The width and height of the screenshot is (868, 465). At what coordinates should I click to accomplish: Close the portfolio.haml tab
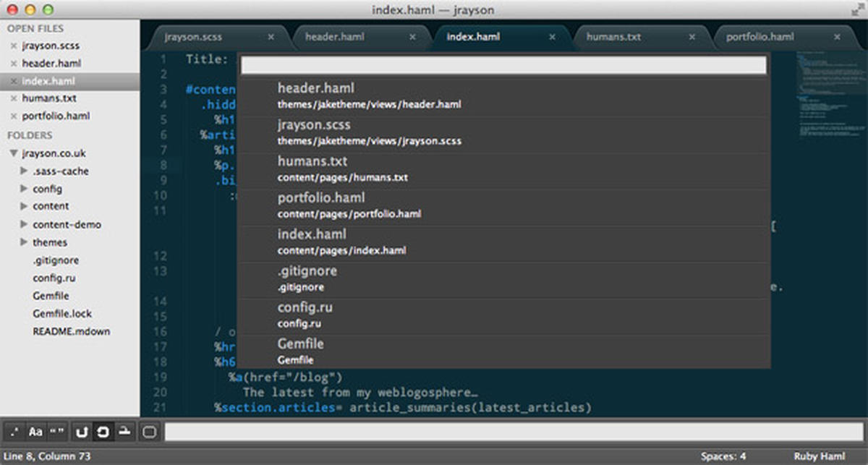[838, 37]
